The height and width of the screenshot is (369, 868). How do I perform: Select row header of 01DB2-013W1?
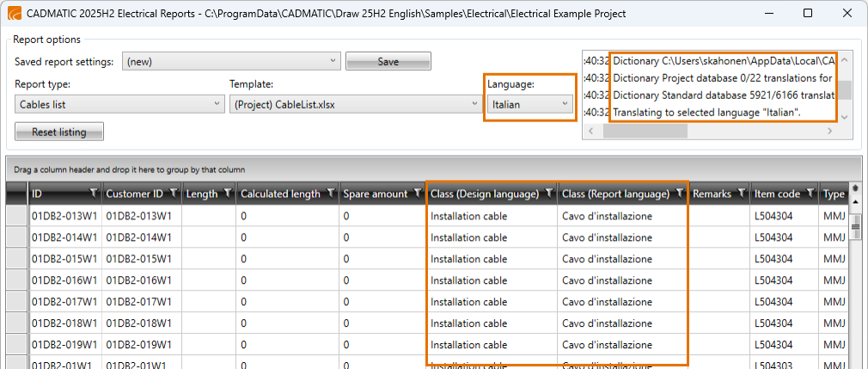[16, 216]
